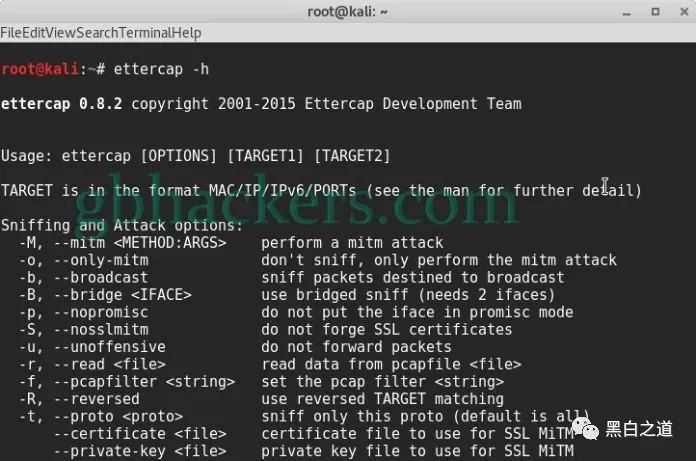The image size is (696, 461).
Task: Maximize the root@kali terminal window
Action: [655, 12]
